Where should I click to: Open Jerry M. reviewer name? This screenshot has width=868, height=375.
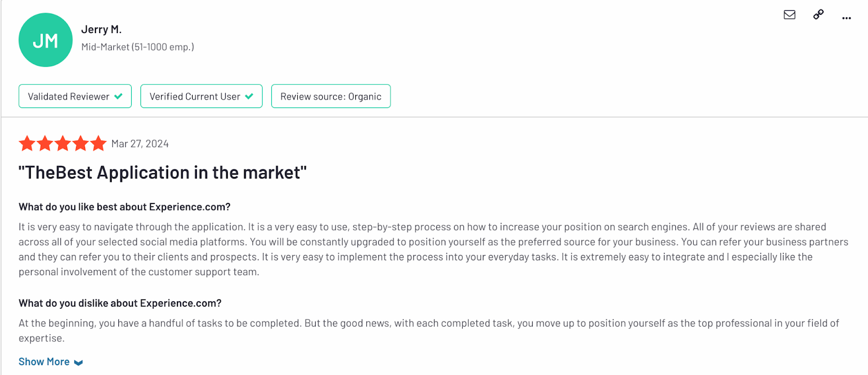click(101, 29)
